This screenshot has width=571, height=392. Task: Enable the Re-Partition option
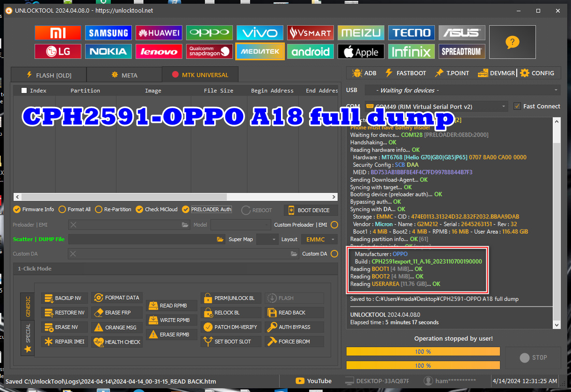click(x=113, y=209)
